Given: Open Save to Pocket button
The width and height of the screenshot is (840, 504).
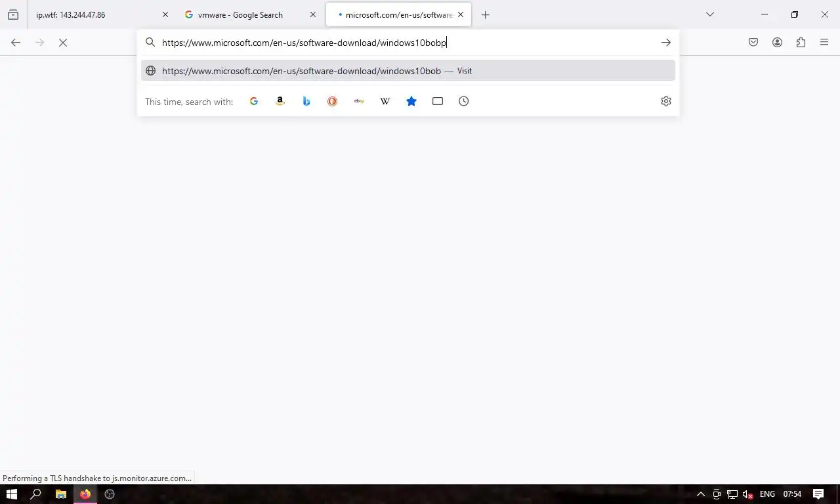Looking at the screenshot, I should tap(753, 43).
